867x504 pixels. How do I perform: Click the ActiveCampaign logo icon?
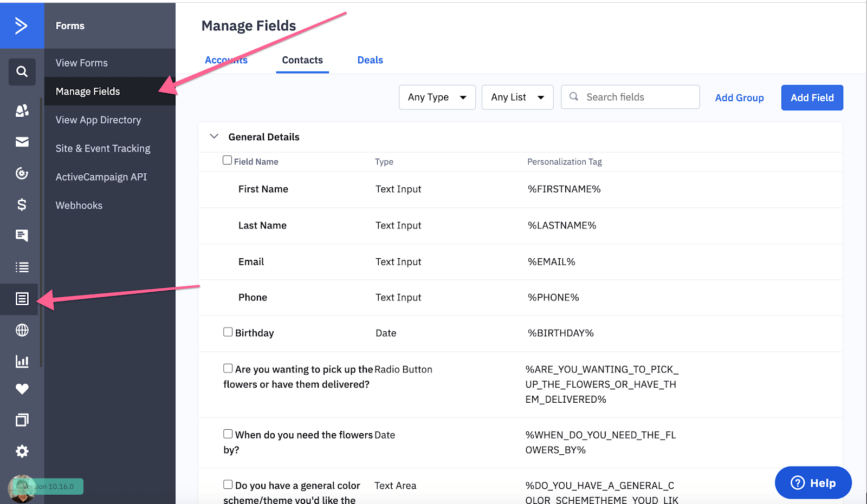coord(22,25)
